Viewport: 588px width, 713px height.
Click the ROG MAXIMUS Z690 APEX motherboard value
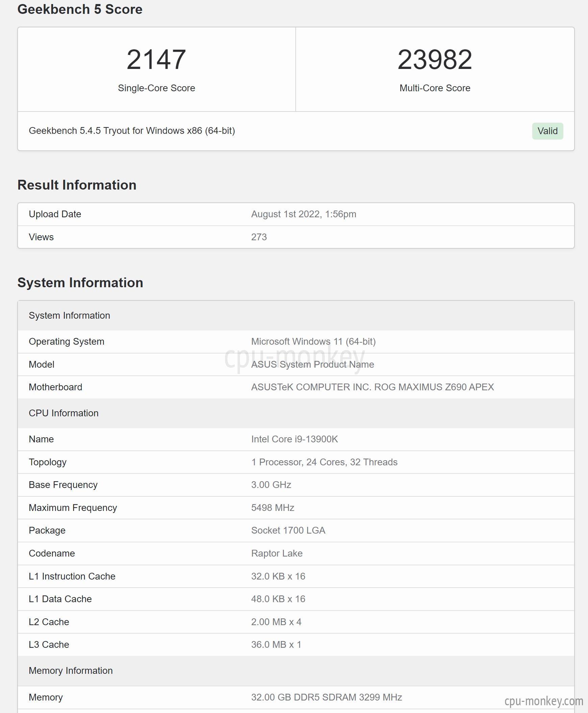pyautogui.click(x=372, y=387)
